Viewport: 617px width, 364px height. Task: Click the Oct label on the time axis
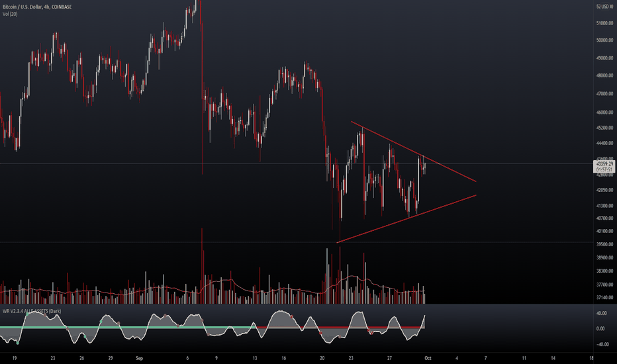coord(428,359)
